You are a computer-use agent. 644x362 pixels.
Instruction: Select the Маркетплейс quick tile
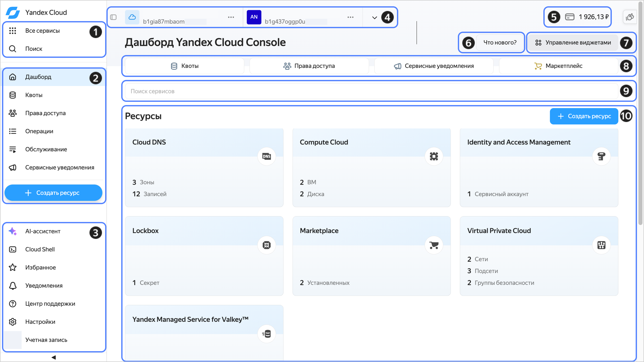[558, 66]
